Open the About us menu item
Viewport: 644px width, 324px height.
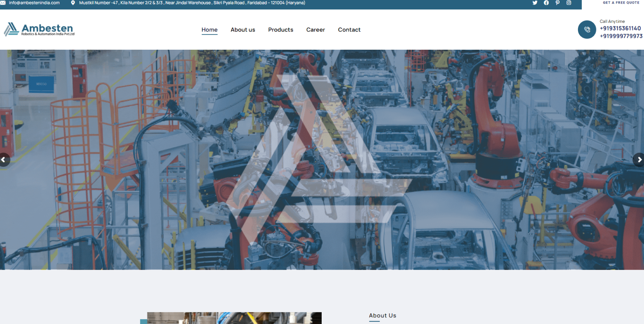point(243,30)
